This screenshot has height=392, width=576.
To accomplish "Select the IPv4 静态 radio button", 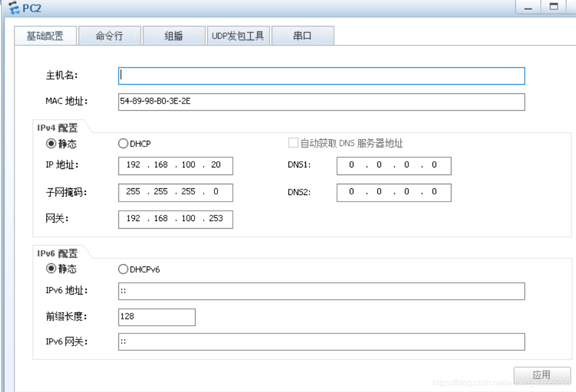I will click(51, 143).
